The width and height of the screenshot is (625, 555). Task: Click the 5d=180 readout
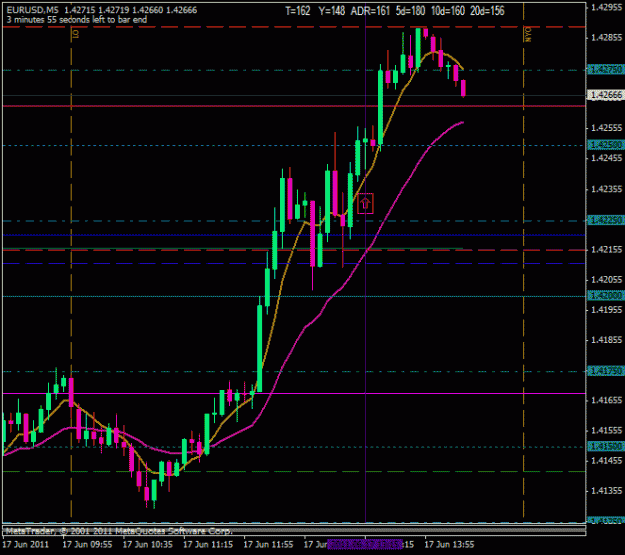tap(411, 11)
